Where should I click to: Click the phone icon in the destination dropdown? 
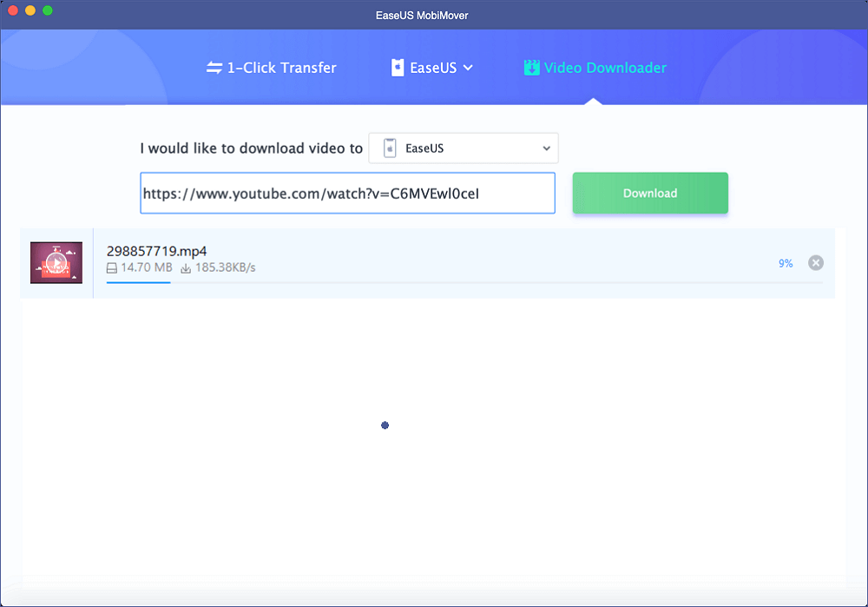(390, 148)
